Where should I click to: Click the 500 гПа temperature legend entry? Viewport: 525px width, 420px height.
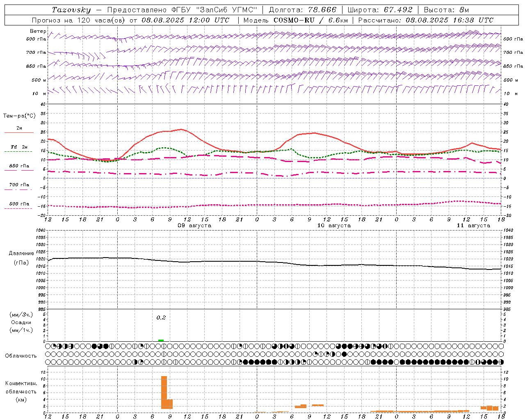click(x=19, y=204)
